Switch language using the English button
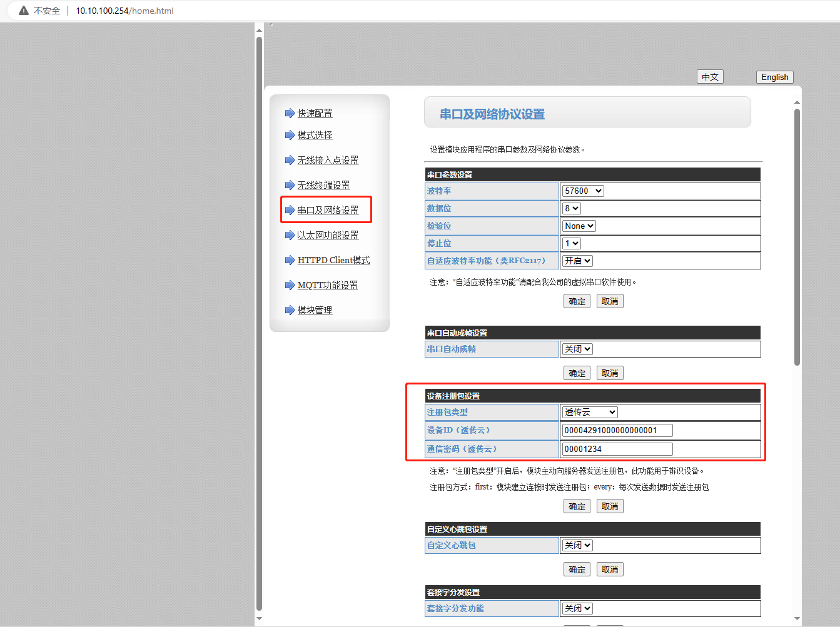Viewport: 840px width, 627px height. [x=774, y=78]
